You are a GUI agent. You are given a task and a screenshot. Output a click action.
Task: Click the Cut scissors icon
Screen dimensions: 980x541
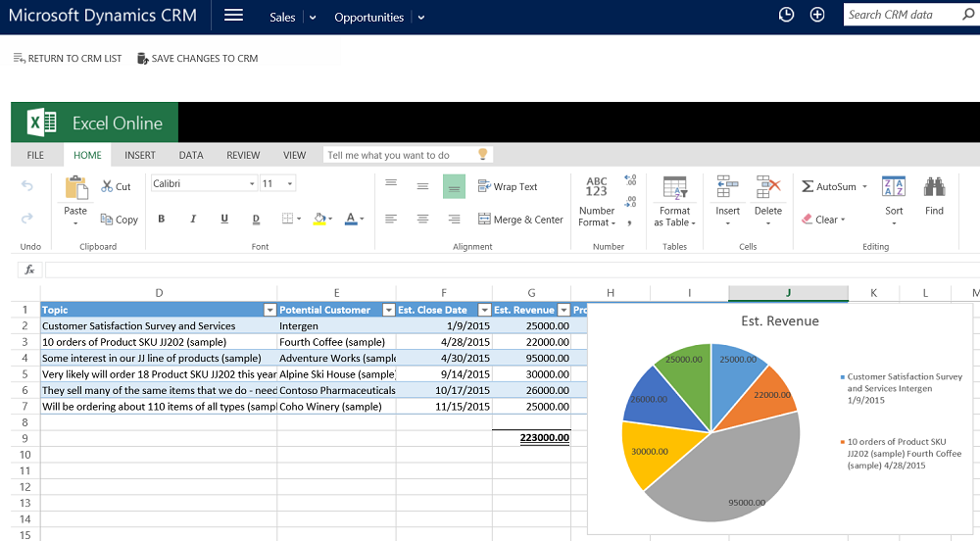pos(108,186)
